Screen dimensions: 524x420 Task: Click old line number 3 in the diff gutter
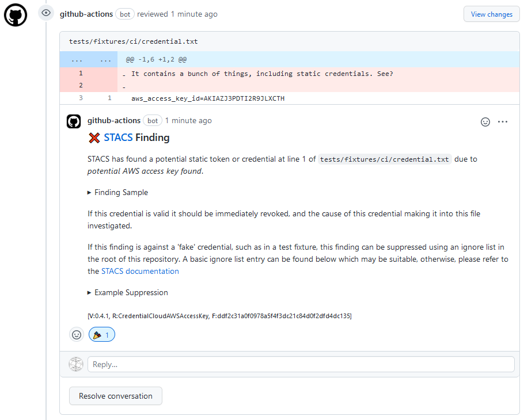pyautogui.click(x=81, y=98)
